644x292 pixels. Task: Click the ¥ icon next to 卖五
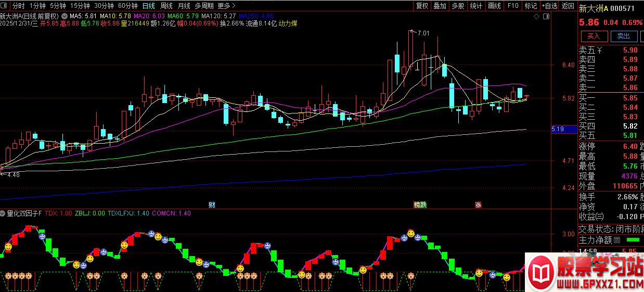(x=599, y=50)
